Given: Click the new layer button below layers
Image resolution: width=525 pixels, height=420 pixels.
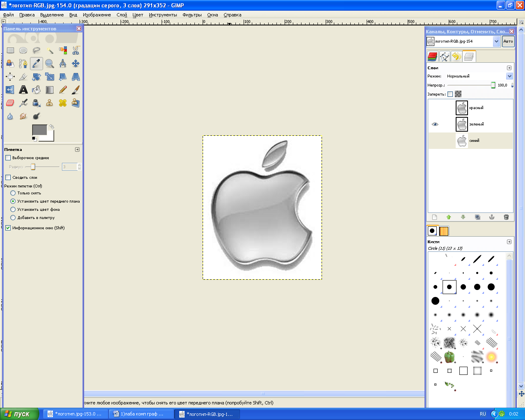Looking at the screenshot, I should [x=435, y=217].
